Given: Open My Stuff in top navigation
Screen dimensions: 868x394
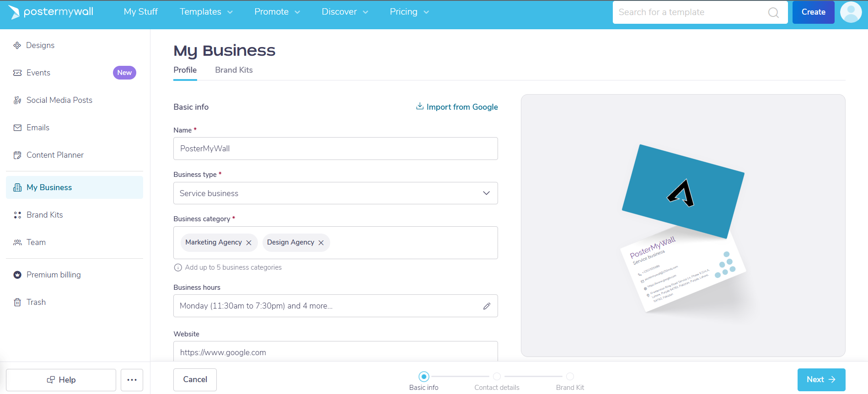Looking at the screenshot, I should 140,12.
